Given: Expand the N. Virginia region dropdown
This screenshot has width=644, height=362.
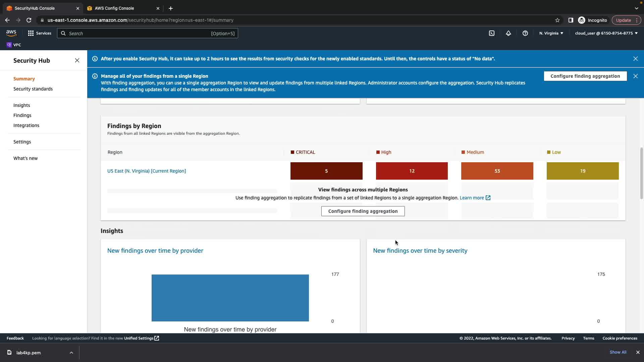Looking at the screenshot, I should tap(551, 33).
